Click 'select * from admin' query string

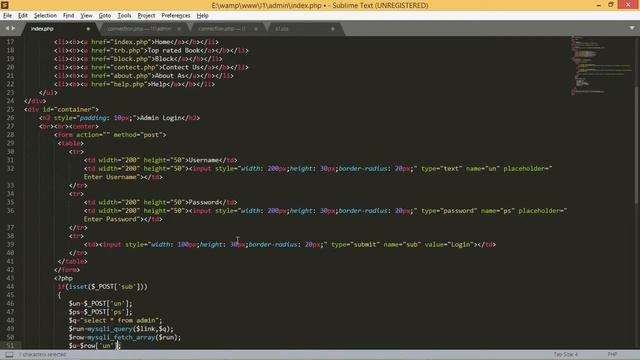pyautogui.click(x=120, y=320)
